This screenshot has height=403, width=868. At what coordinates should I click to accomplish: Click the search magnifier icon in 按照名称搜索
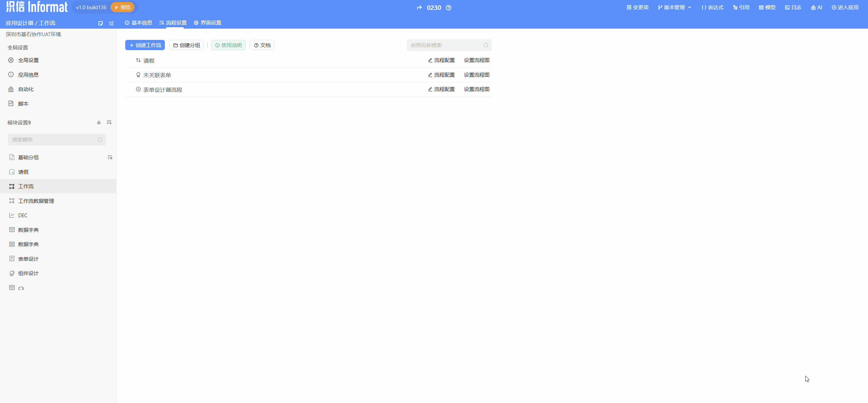(x=486, y=45)
